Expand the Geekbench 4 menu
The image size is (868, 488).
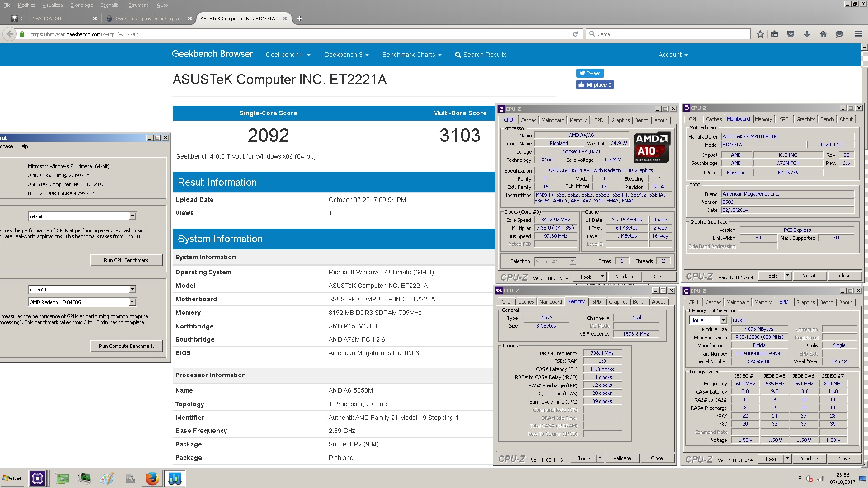[x=288, y=55]
